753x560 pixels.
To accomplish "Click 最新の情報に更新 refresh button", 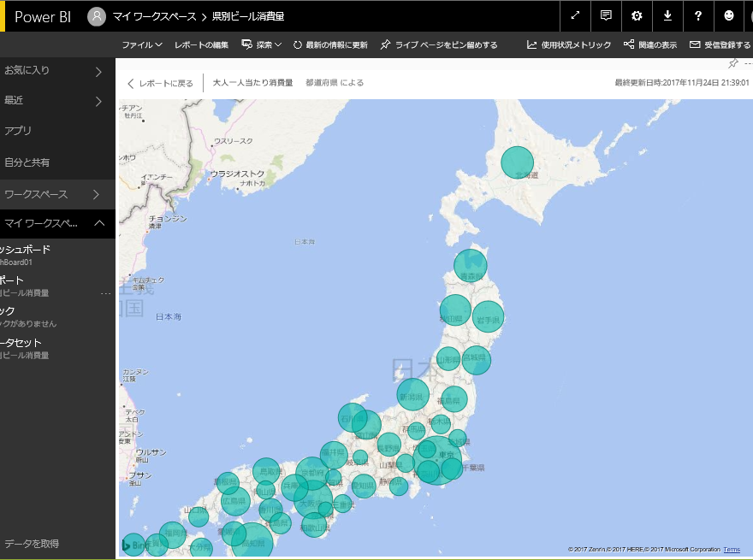I will [x=329, y=44].
